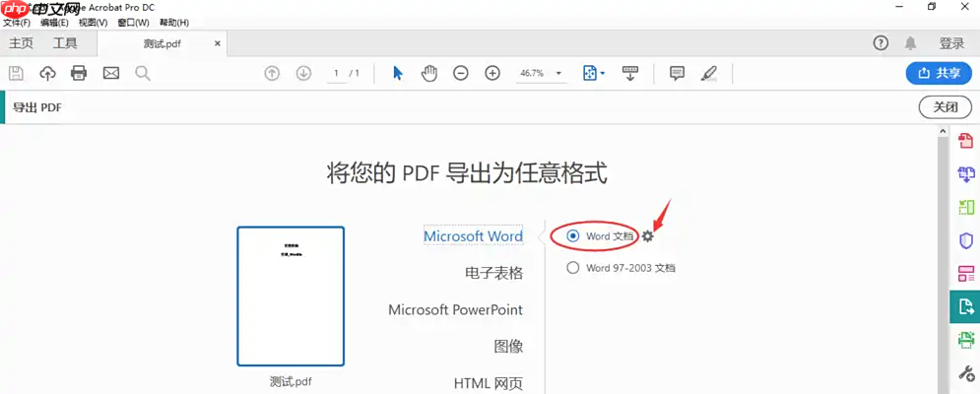This screenshot has height=394, width=980.
Task: Open the green printer sidebar tool
Action: [966, 340]
